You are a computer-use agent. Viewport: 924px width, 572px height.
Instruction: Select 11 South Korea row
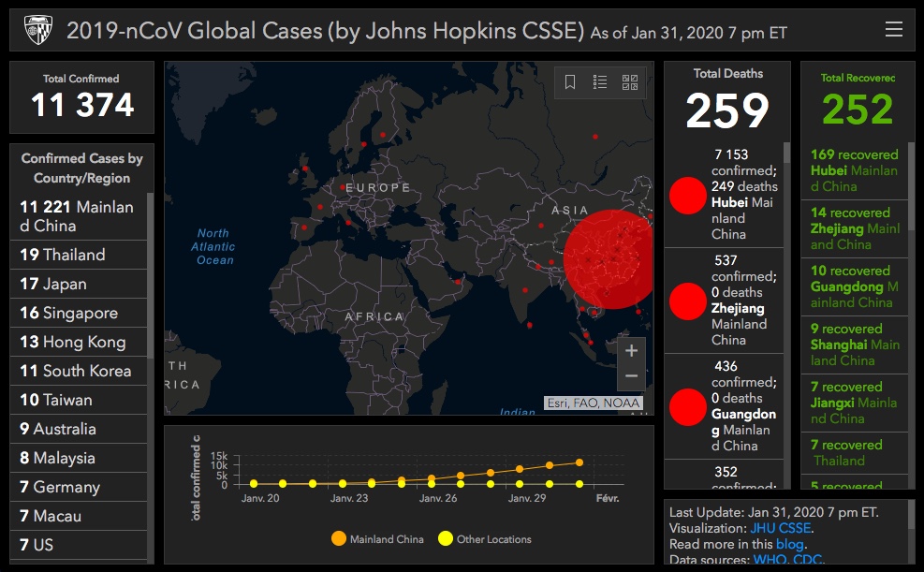pos(79,371)
